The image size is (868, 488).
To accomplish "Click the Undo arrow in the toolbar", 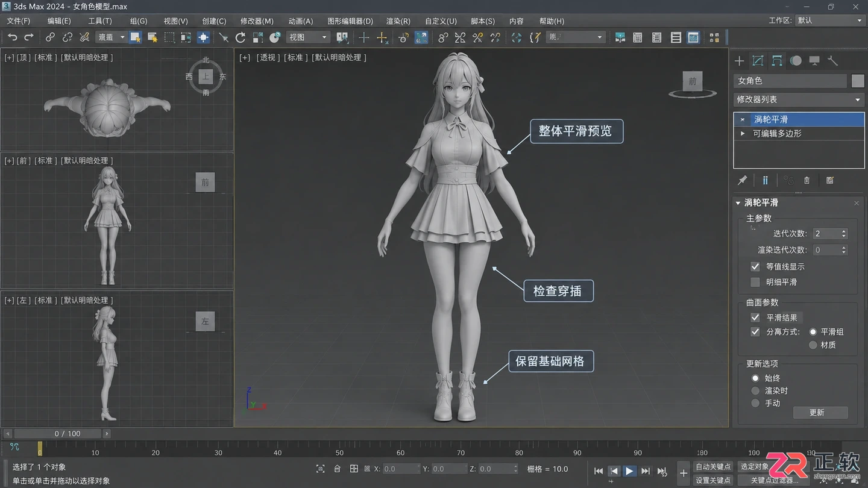I will click(12, 37).
